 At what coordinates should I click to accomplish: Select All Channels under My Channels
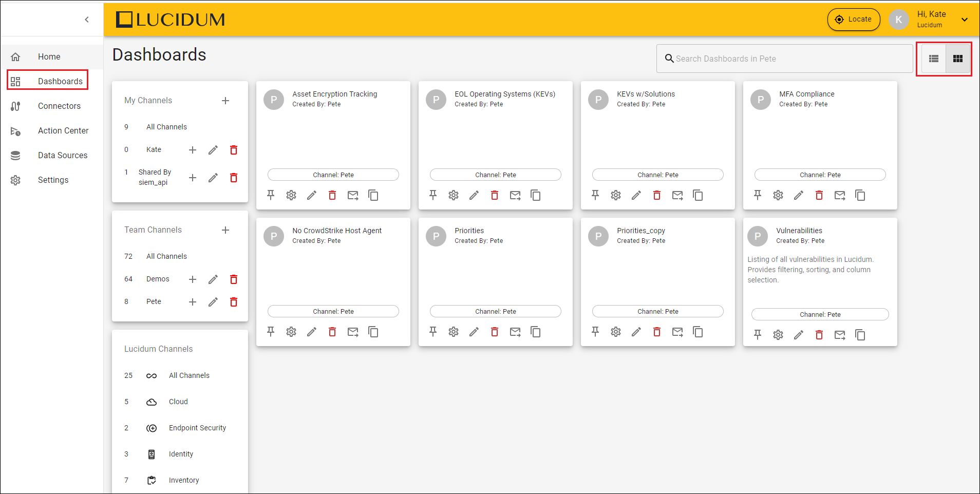[x=166, y=127]
